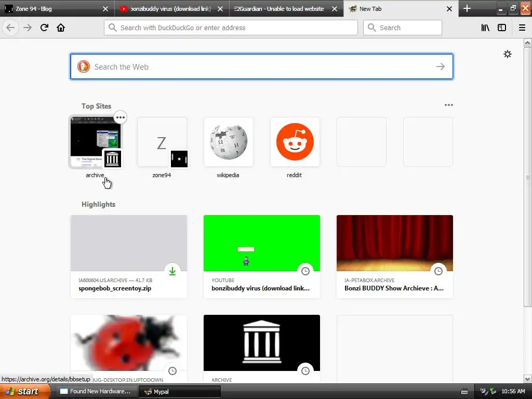Submit search with the arrow button
Screen dimensions: 532x399
point(441,66)
